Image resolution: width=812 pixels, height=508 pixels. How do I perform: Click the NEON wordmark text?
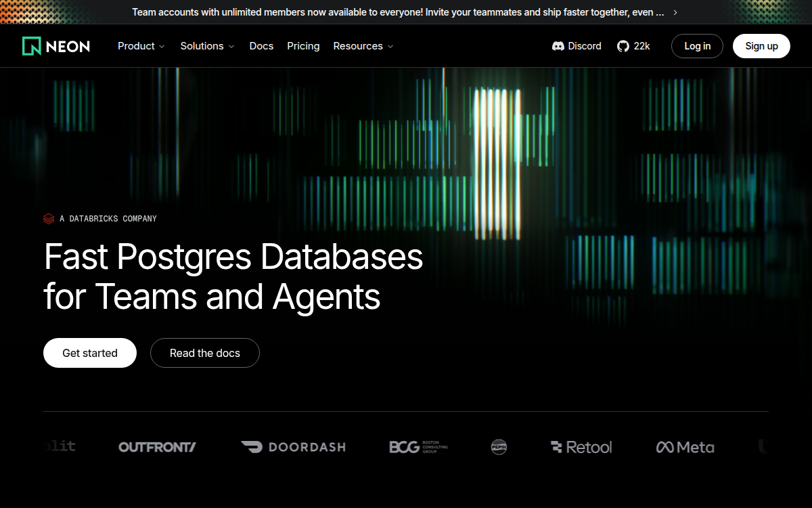pyautogui.click(x=68, y=46)
